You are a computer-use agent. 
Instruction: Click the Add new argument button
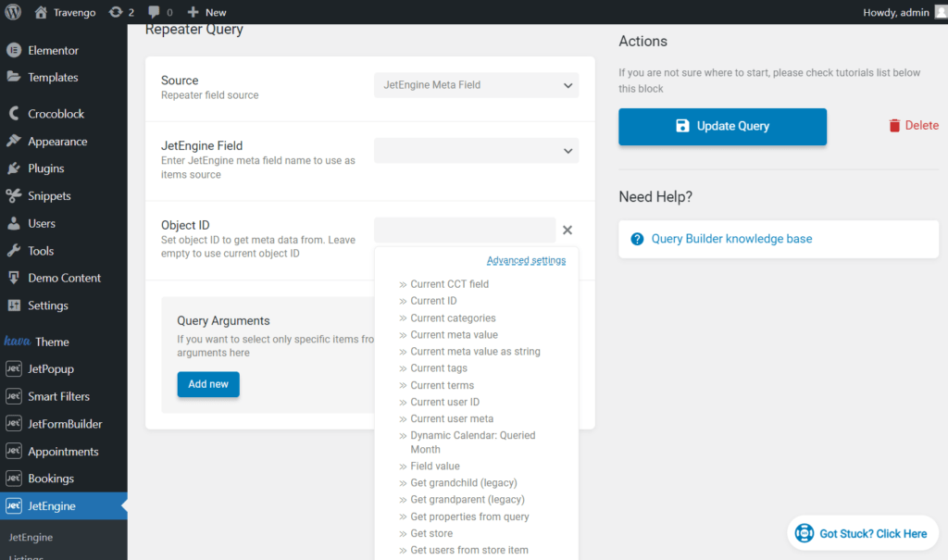pos(208,384)
